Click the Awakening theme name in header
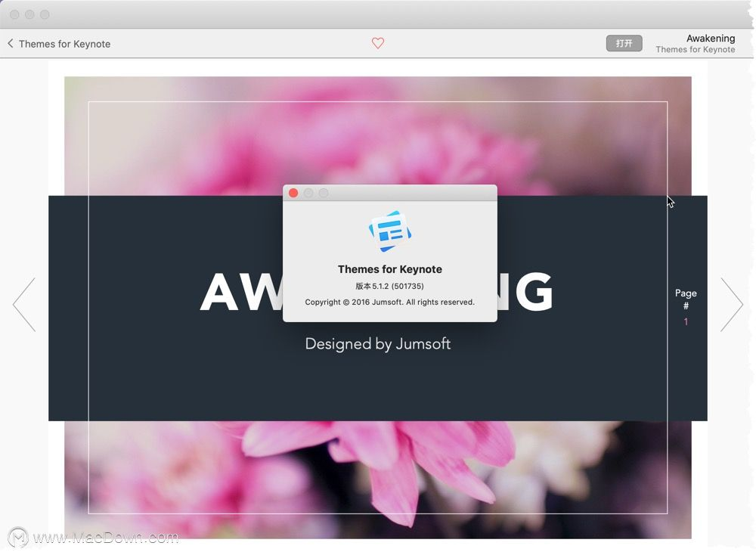The width and height of the screenshot is (756, 552). click(711, 38)
